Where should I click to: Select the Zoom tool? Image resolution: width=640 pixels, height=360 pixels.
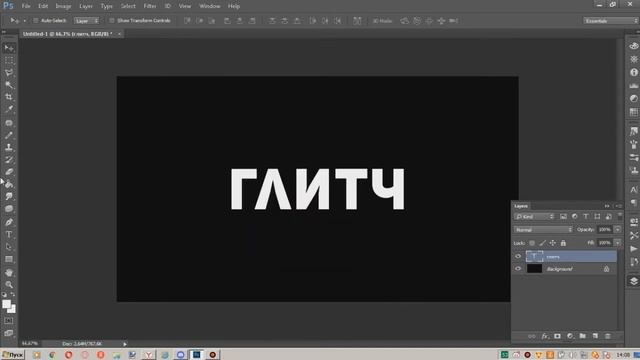click(x=9, y=284)
